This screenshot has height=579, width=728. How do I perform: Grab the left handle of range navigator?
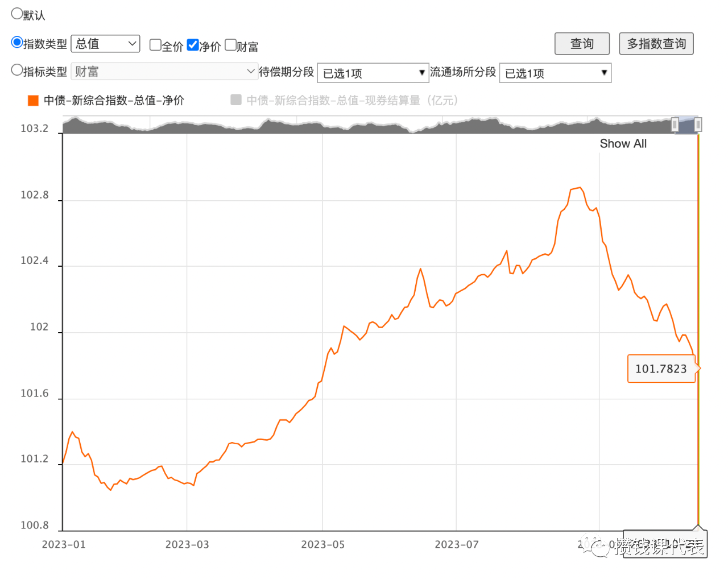(x=675, y=125)
